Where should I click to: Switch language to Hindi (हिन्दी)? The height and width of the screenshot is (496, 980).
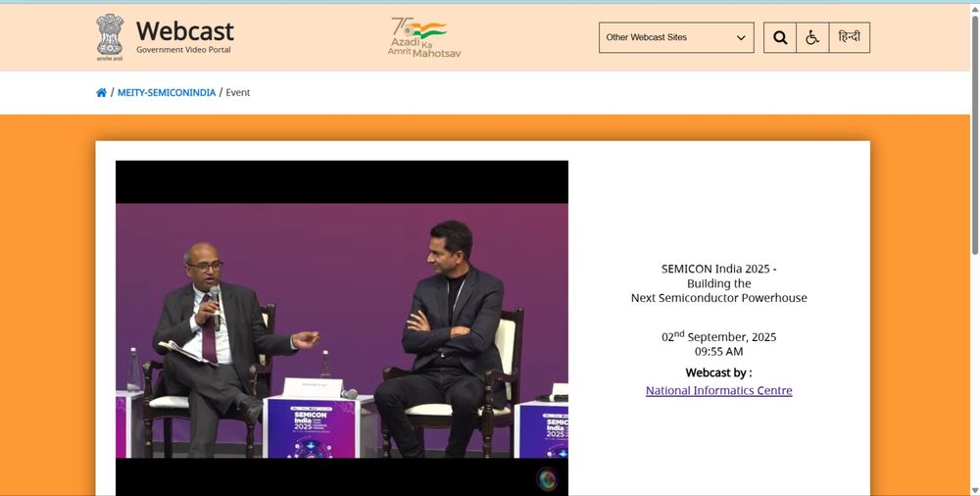coord(850,37)
